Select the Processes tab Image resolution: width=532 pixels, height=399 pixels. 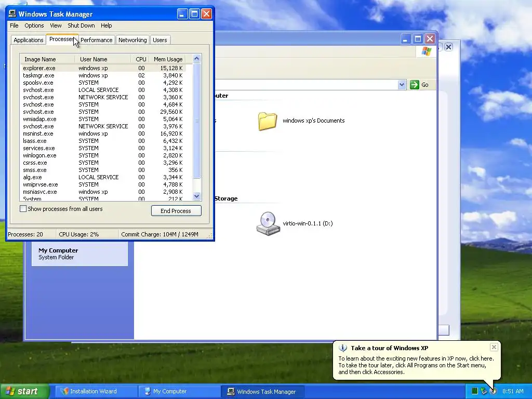click(x=62, y=39)
